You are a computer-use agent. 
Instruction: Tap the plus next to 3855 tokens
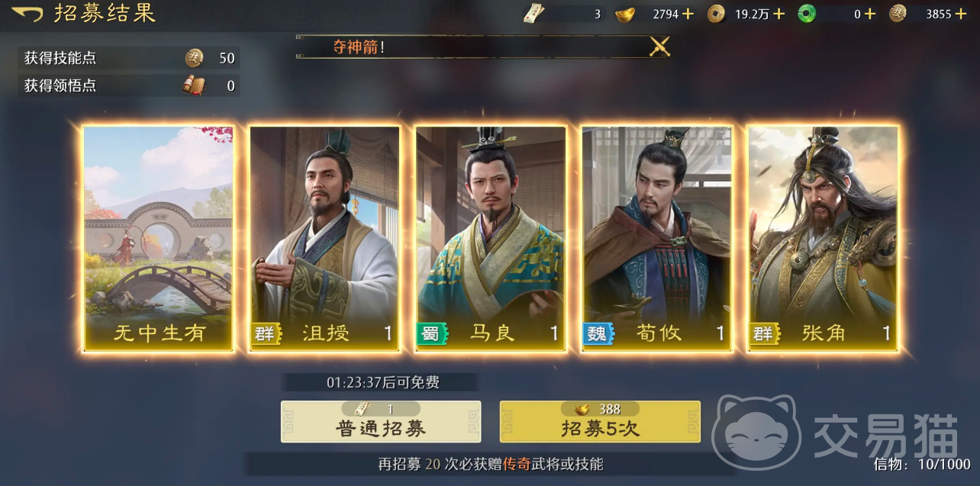[x=962, y=14]
